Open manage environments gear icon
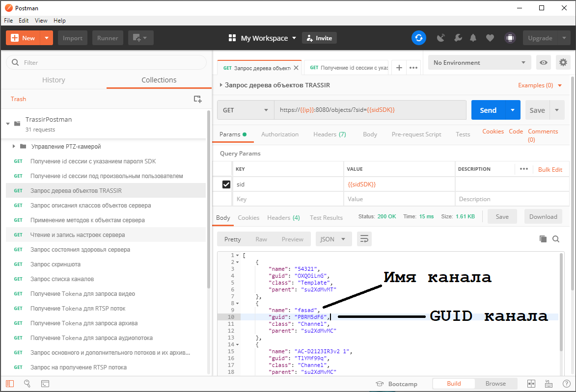This screenshot has width=576, height=392. tap(563, 62)
